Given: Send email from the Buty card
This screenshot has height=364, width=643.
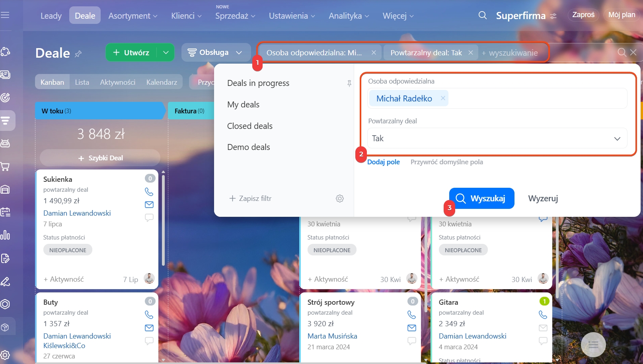Looking at the screenshot, I should pos(149,328).
